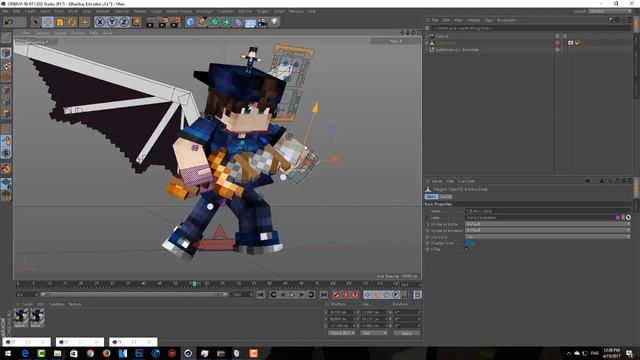Image resolution: width=640 pixels, height=360 pixels.
Task: Open the File menu in menu bar
Action: tap(6, 11)
